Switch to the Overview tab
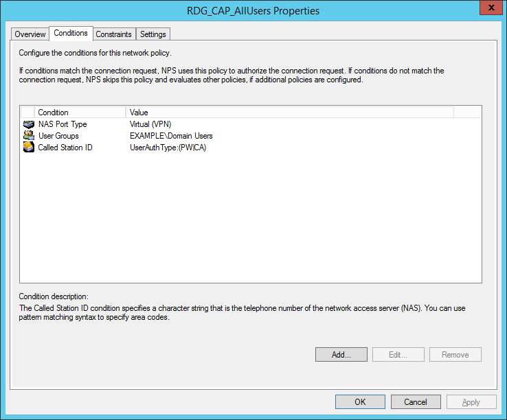 pos(30,34)
